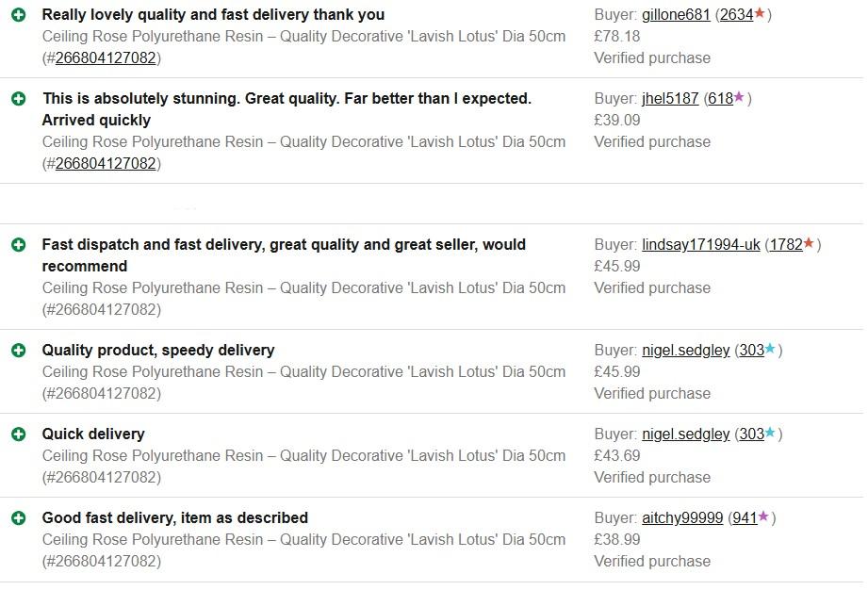Open buyer jhel5187's profile
The width and height of the screenshot is (868, 590).
coord(670,99)
